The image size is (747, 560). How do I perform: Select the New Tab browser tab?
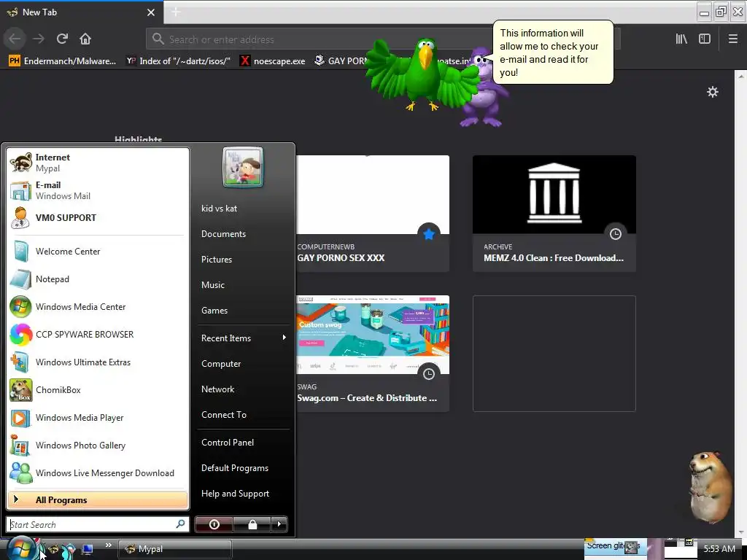click(x=82, y=12)
